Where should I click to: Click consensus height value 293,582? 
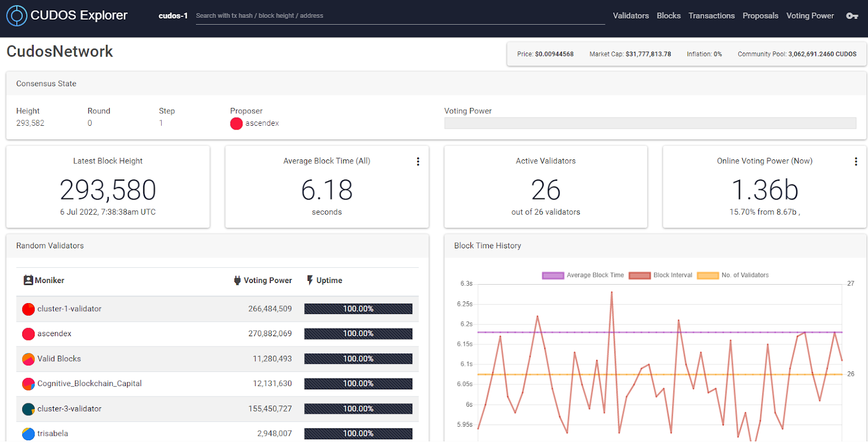(x=30, y=123)
